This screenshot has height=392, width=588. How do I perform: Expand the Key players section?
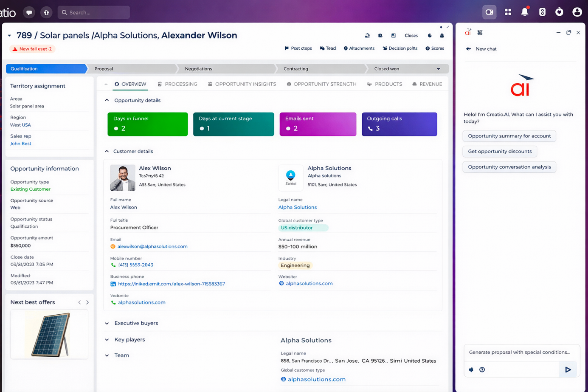[107, 340]
